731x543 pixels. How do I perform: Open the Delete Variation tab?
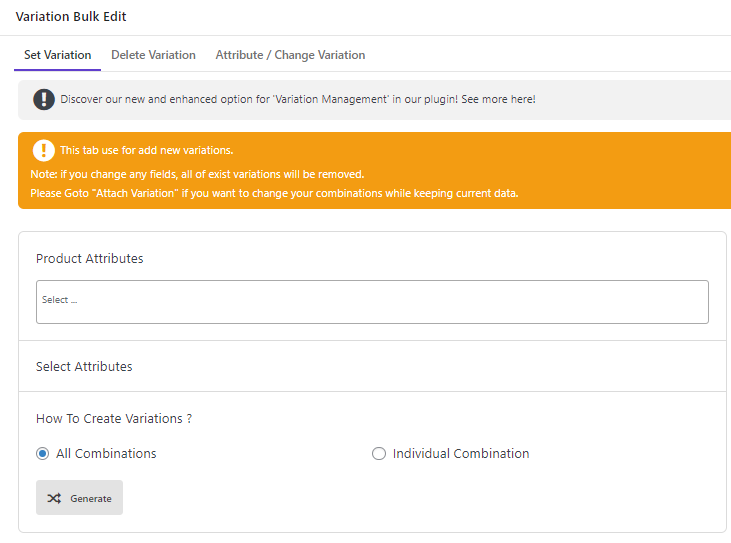click(x=153, y=55)
